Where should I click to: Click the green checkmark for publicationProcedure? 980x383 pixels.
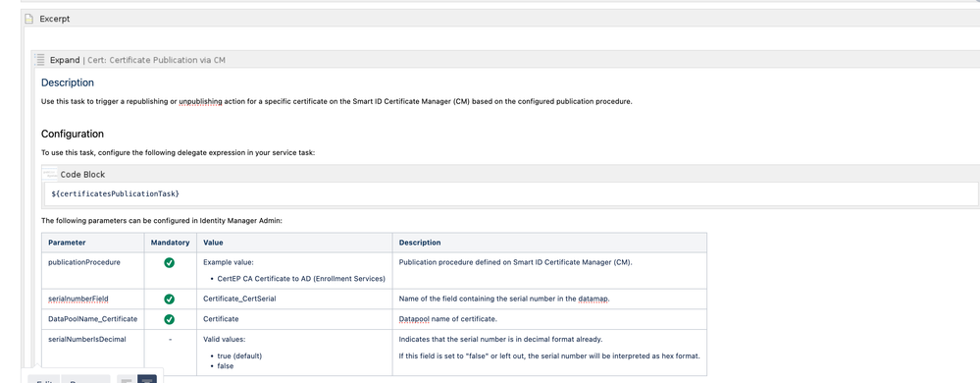pos(170,263)
